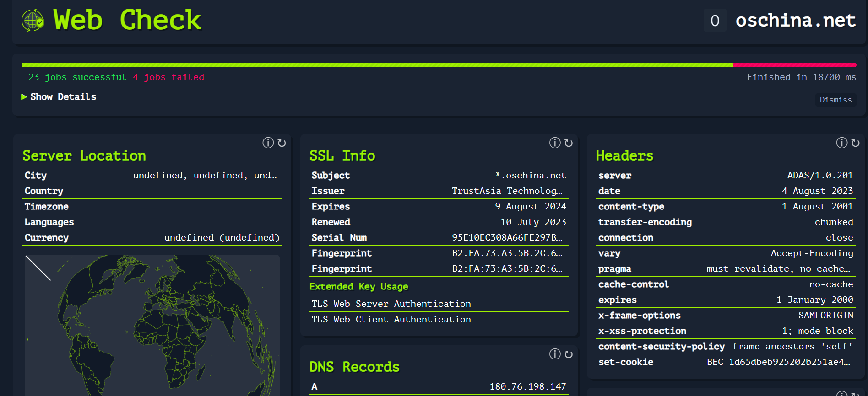Click the City row in Server Location
The width and height of the screenshot is (868, 396).
click(x=152, y=176)
